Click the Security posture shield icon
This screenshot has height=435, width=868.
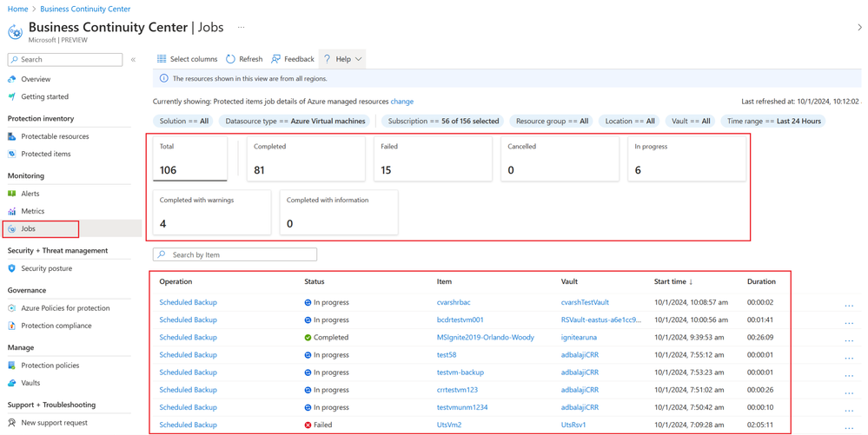(12, 268)
